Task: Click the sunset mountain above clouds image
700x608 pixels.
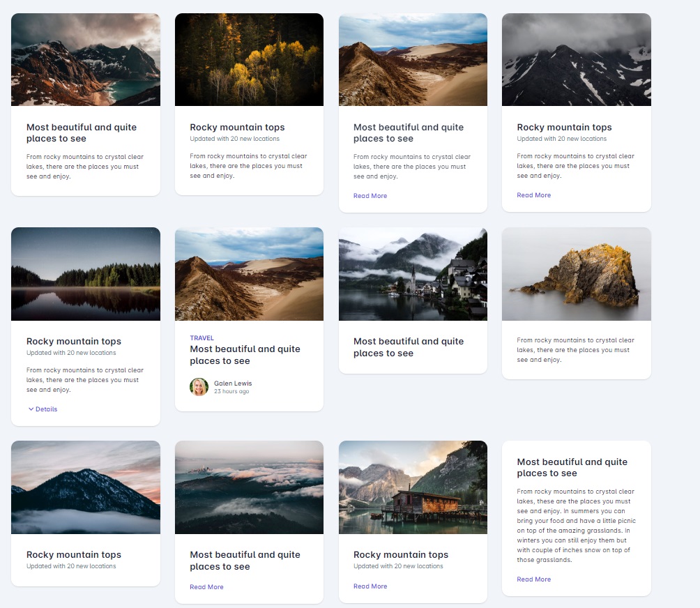Action: (86, 487)
